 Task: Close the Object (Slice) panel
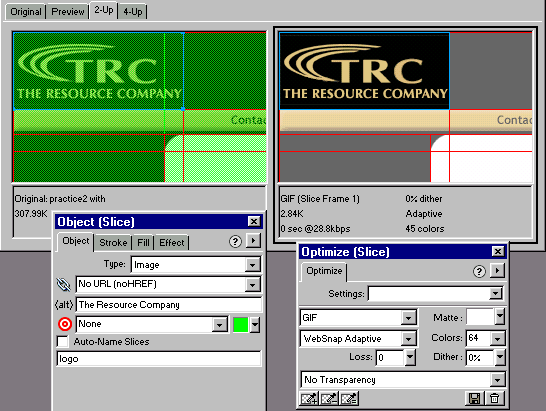point(254,221)
